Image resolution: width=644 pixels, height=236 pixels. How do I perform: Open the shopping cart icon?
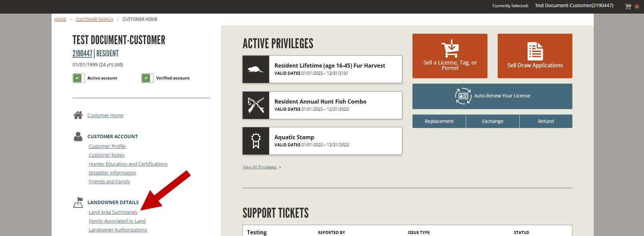pyautogui.click(x=628, y=6)
